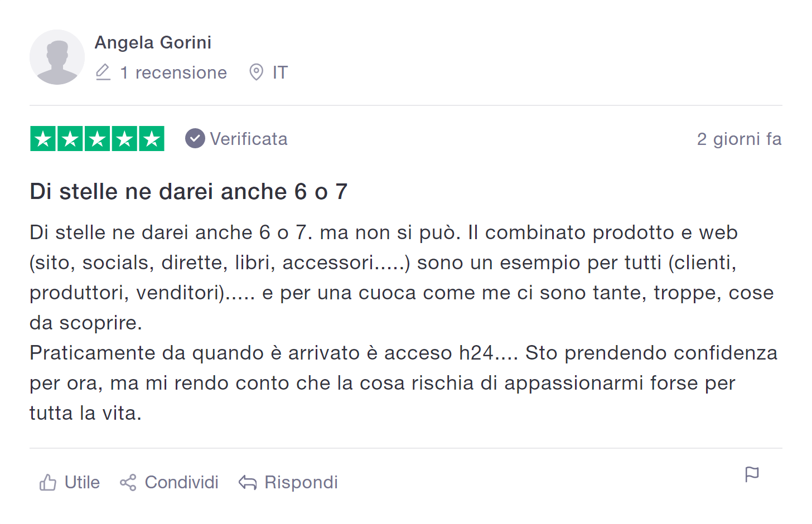The height and width of the screenshot is (524, 812).
Task: Mark review as Utile
Action: pos(70,482)
